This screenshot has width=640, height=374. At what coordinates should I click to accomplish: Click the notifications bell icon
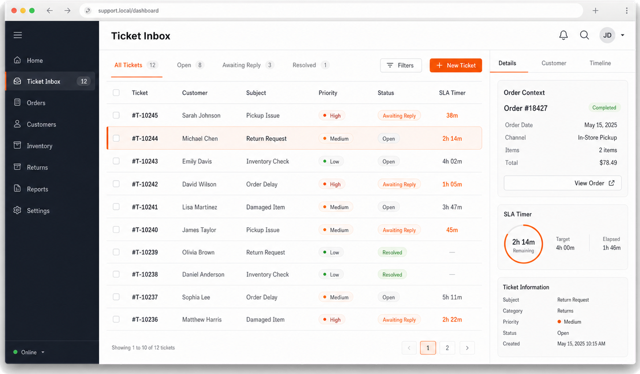point(563,36)
